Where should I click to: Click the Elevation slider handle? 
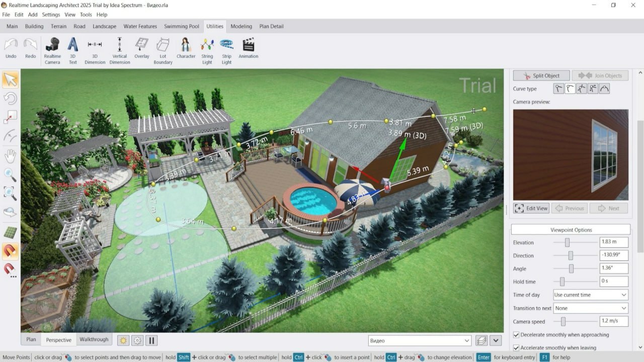(567, 243)
